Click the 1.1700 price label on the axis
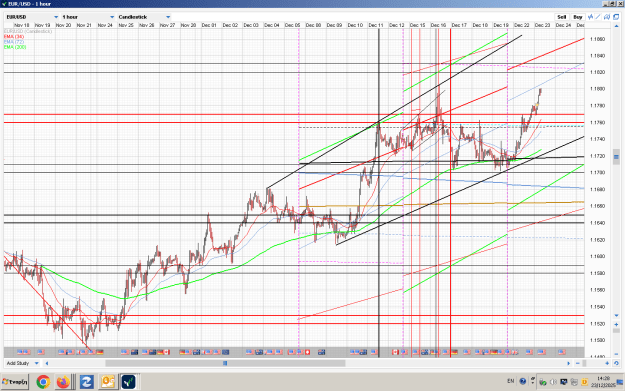625x391 pixels. click(x=597, y=173)
